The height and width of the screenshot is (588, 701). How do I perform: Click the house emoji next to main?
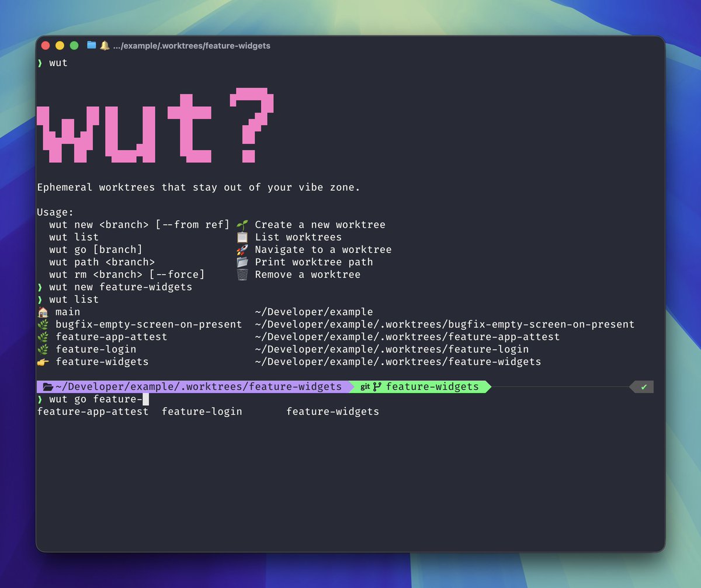(43, 312)
